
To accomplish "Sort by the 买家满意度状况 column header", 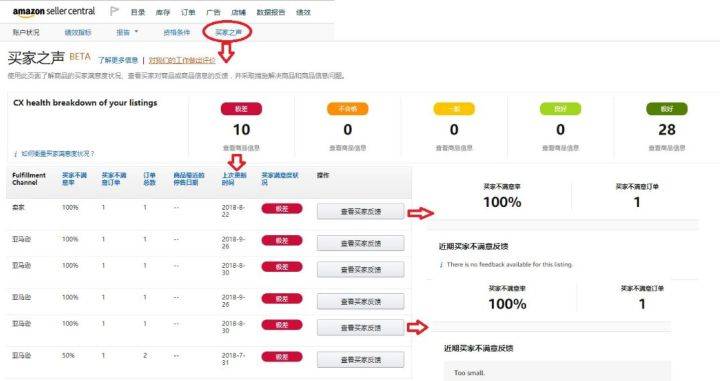I will click(x=280, y=179).
